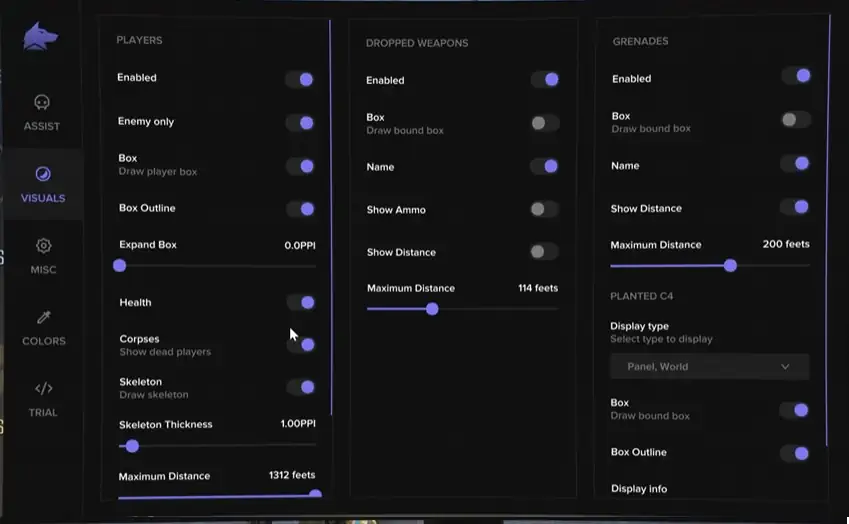Screen dimensions: 849x524
Task: Toggle the Health switch
Action: click(x=302, y=302)
